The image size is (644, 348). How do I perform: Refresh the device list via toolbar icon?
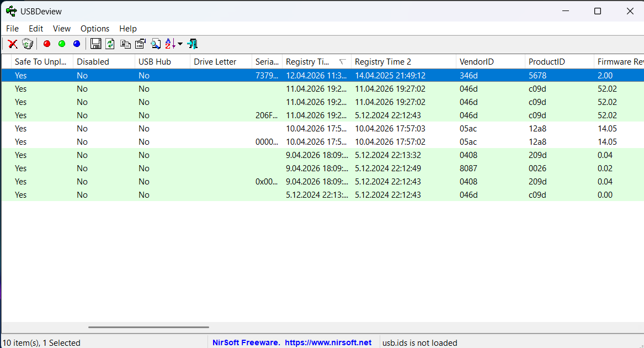click(x=110, y=44)
